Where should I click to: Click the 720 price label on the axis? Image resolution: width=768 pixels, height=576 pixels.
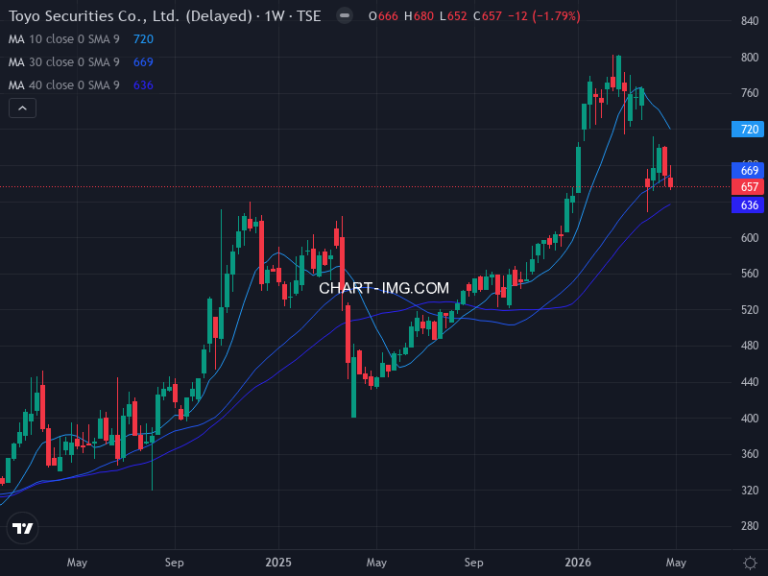[x=747, y=129]
